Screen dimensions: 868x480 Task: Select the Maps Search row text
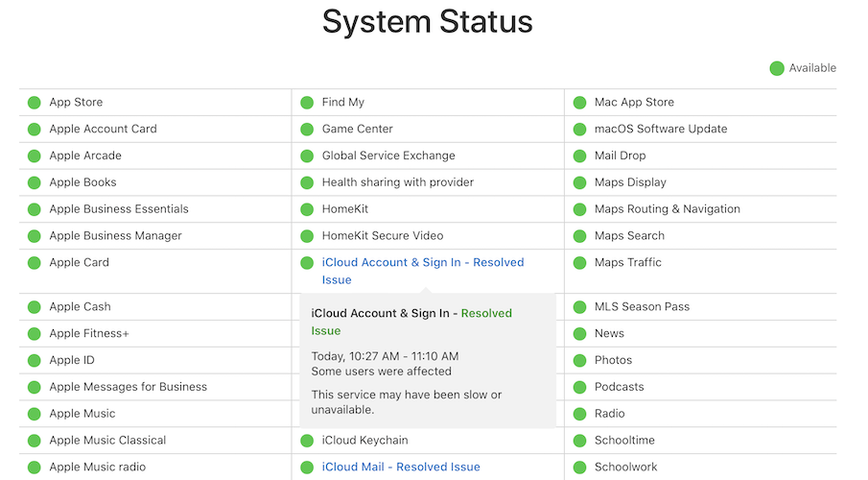pos(629,235)
